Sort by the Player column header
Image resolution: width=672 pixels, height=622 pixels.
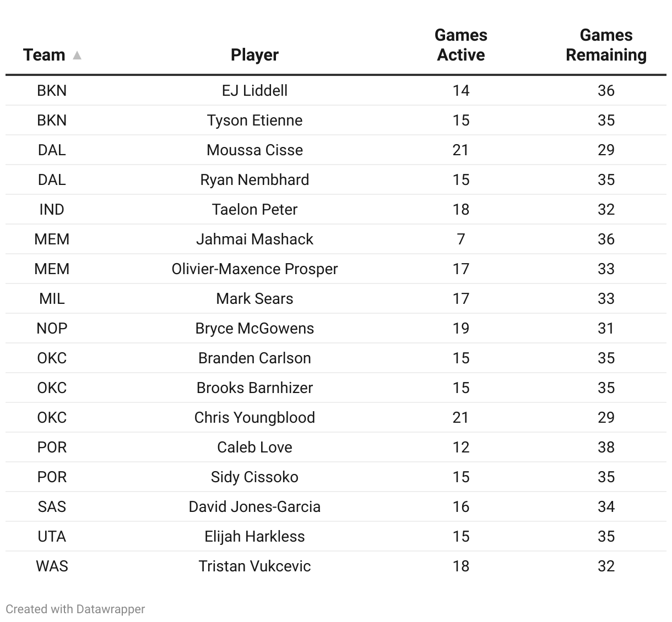point(254,55)
